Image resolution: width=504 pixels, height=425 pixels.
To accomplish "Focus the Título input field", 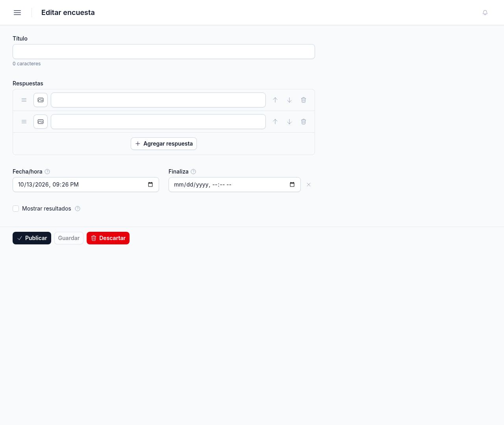I will point(164,52).
